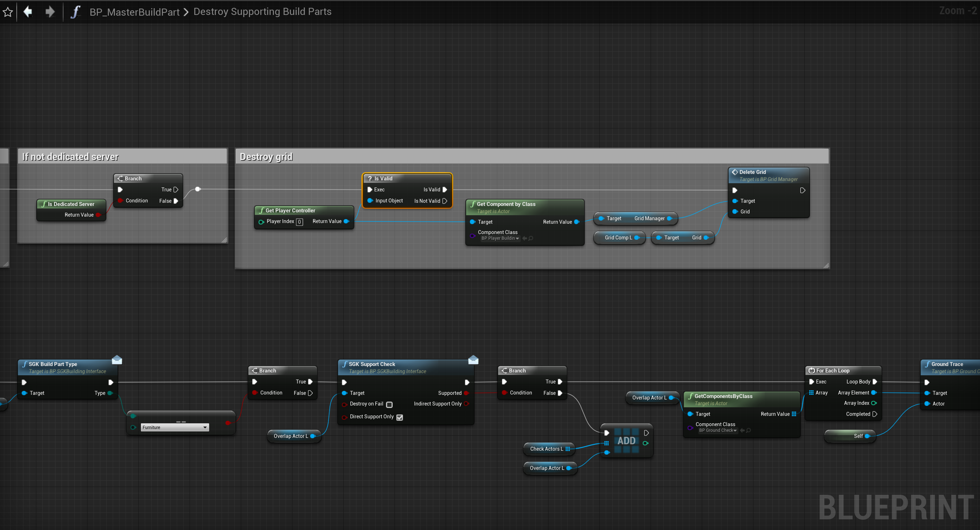Click the Is Not Valid exec pin
This screenshot has width=980, height=530.
pos(445,201)
